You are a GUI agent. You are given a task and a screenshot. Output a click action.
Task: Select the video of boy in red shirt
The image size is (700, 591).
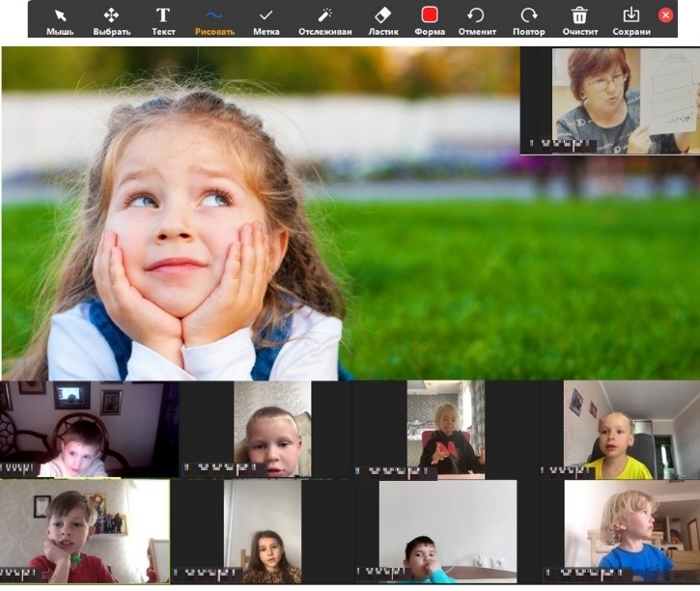point(85,533)
